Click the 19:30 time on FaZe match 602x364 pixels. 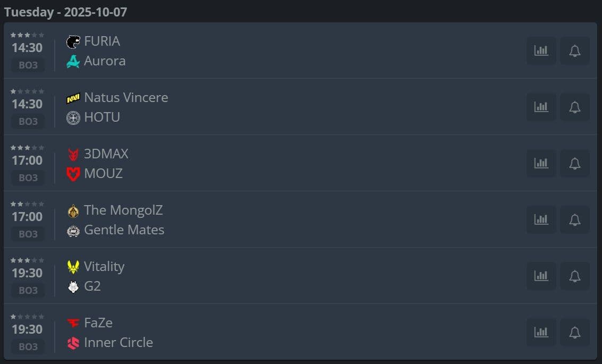click(27, 329)
